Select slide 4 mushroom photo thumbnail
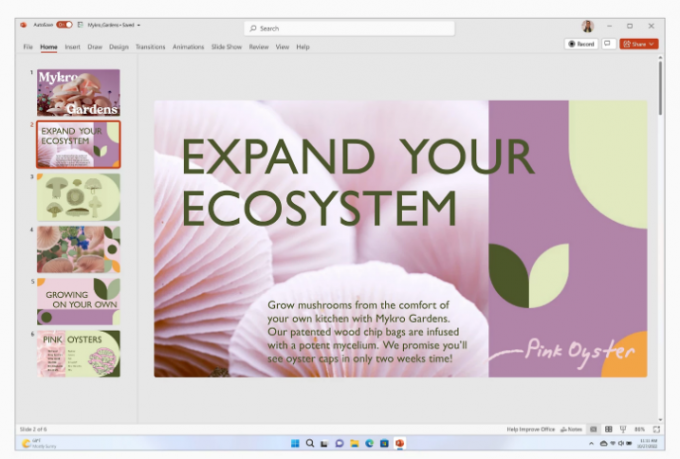 78,249
